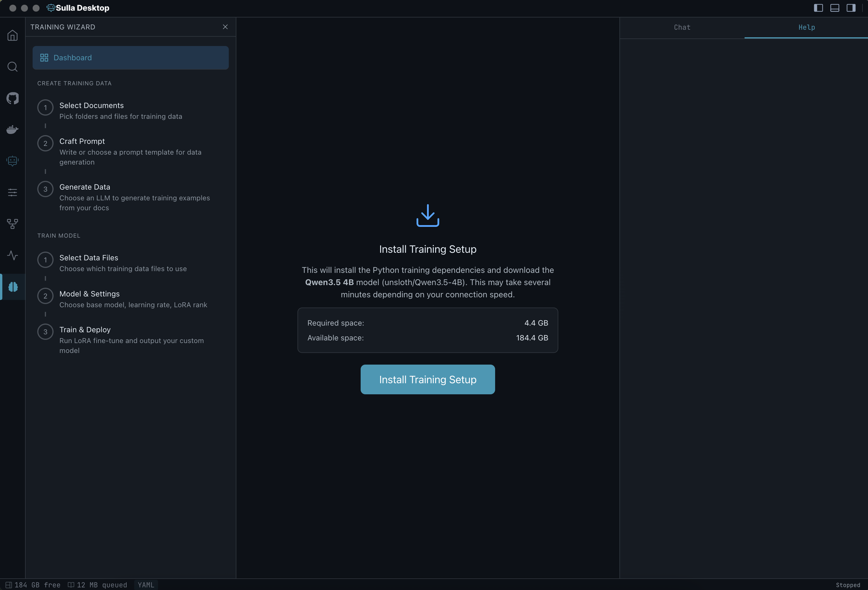The width and height of the screenshot is (868, 590).
Task: Open the sliders settings sidebar icon
Action: pyautogui.click(x=12, y=192)
